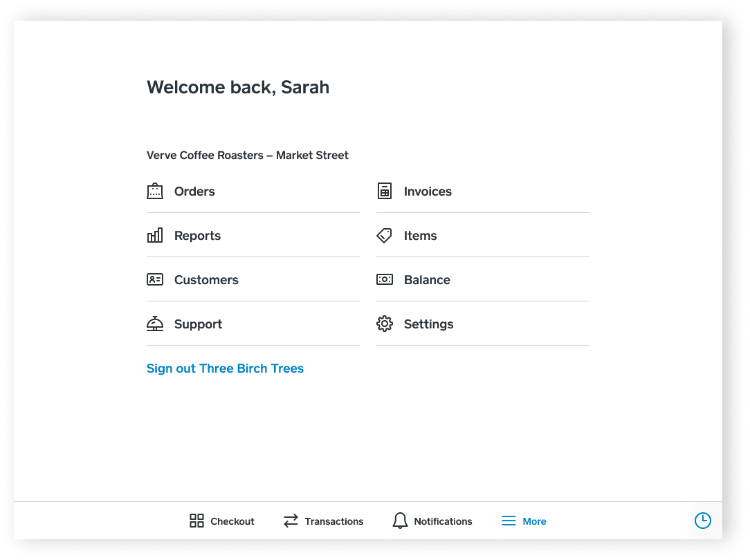The height and width of the screenshot is (560, 750).
Task: Sign out Three Birch Trees link
Action: tap(225, 368)
